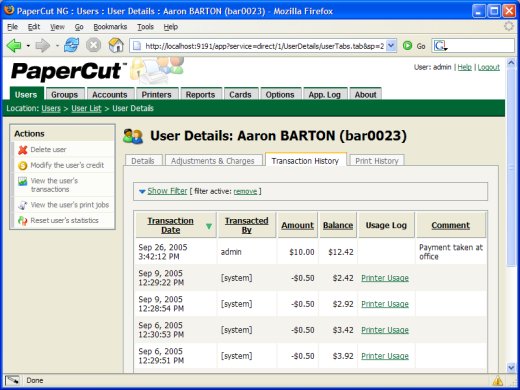Select the Users tab

26,94
